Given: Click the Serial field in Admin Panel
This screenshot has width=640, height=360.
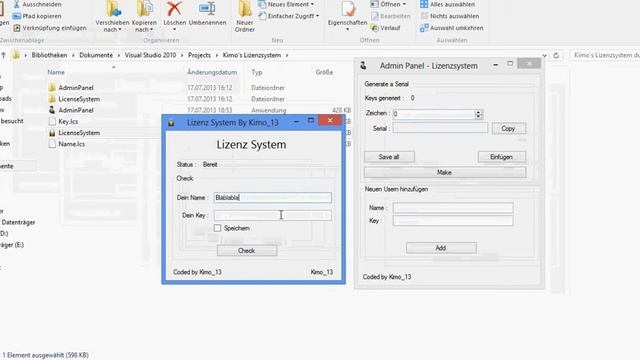Looking at the screenshot, I should (440, 128).
